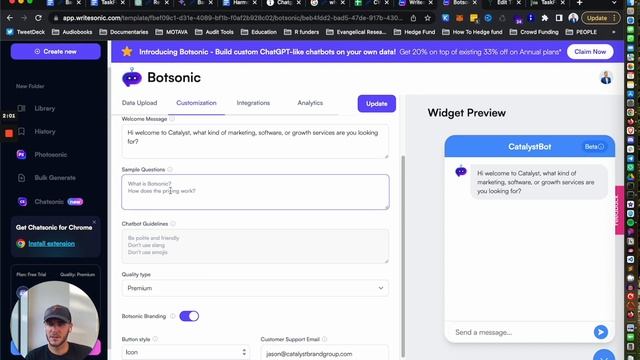This screenshot has width=640, height=360.
Task: Bookmark the page with the star icon
Action: [427, 18]
